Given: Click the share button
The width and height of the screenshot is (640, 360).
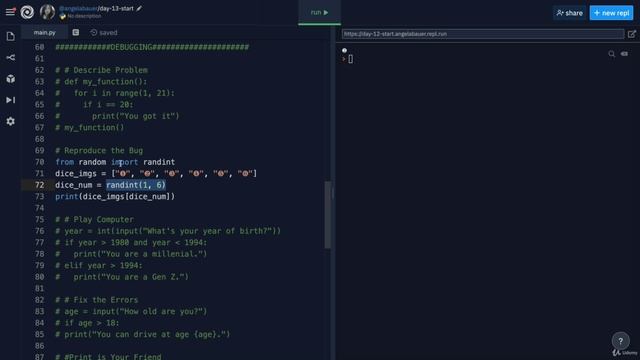Looking at the screenshot, I should 570,13.
